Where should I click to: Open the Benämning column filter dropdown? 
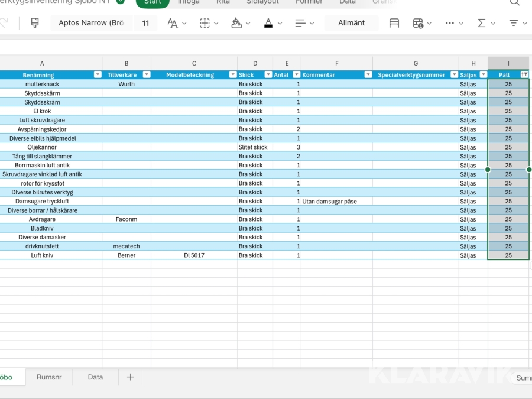tap(98, 75)
